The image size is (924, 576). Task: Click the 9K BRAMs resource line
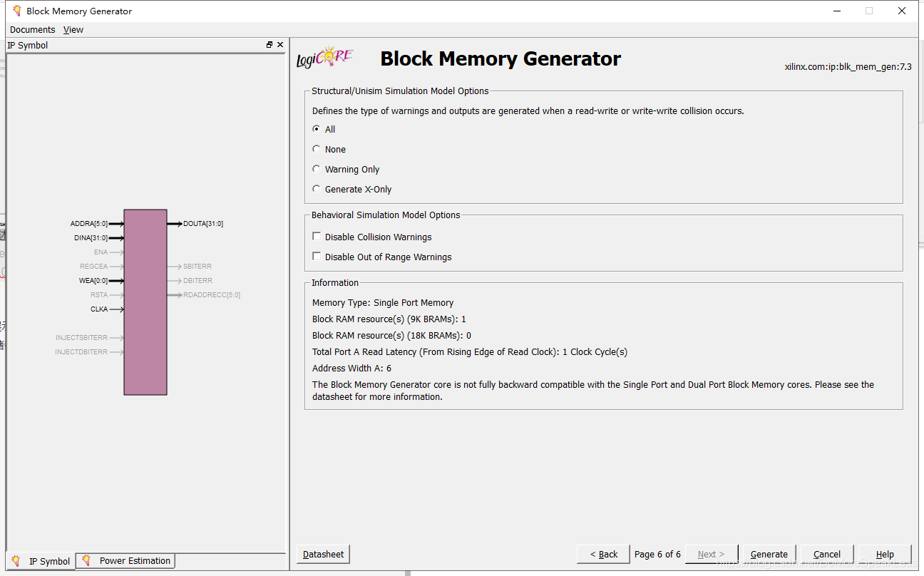point(389,319)
